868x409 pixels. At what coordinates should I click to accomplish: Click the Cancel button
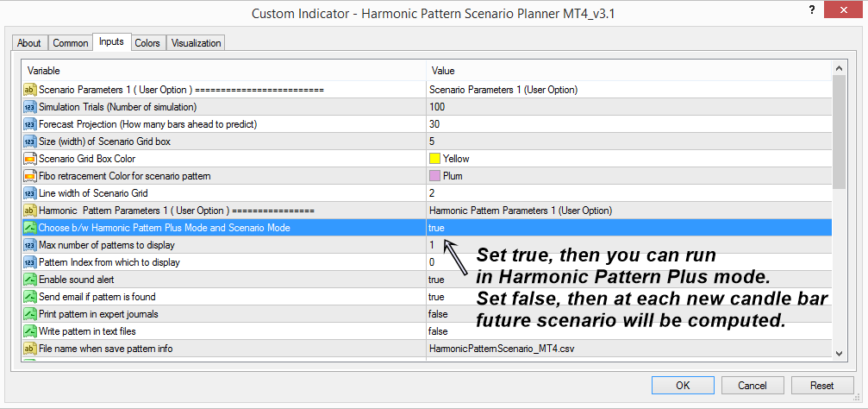pos(752,386)
